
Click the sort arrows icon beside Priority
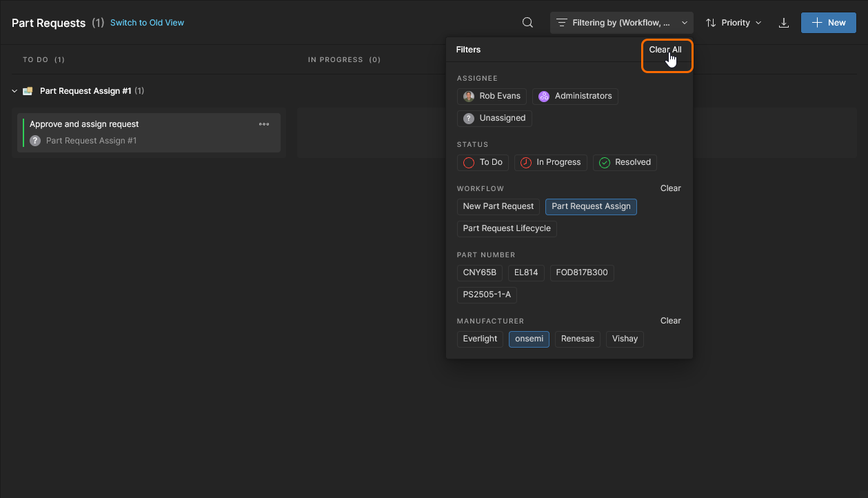point(711,23)
